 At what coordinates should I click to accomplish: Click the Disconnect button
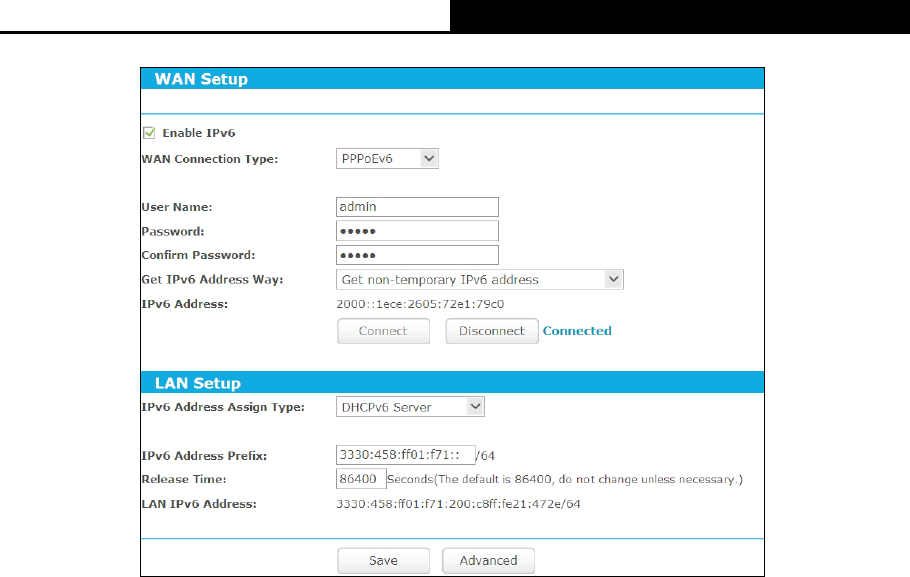point(492,331)
